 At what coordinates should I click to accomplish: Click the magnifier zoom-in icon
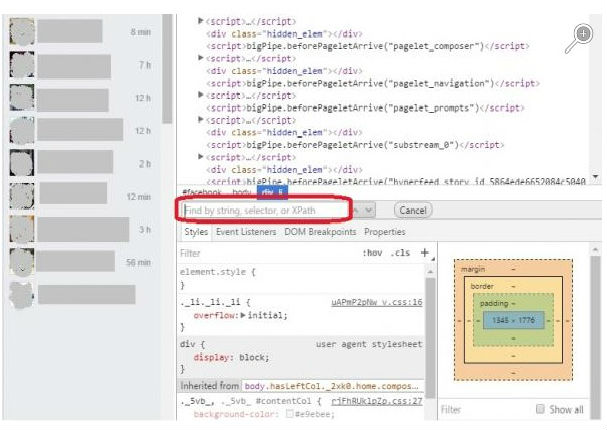579,39
